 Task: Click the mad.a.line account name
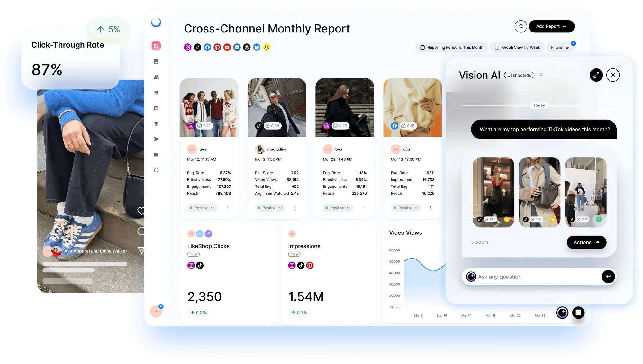click(276, 149)
